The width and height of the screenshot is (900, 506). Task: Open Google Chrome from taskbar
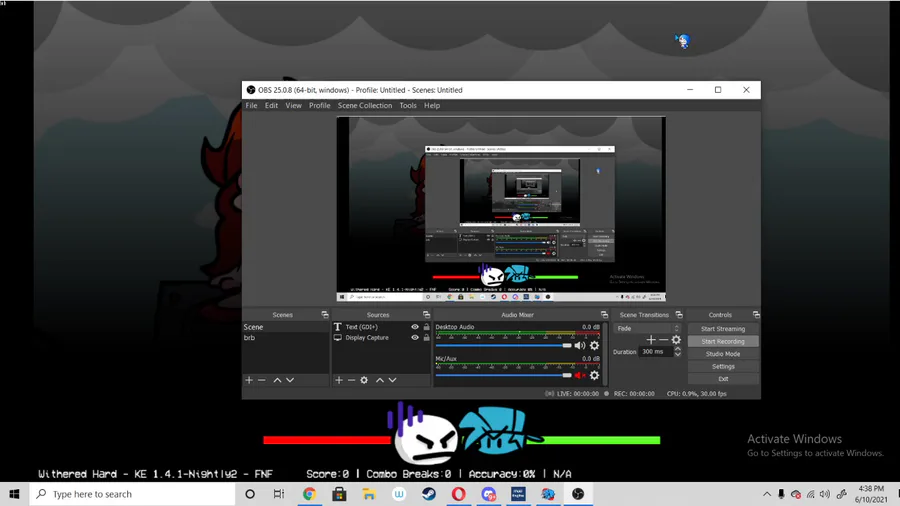[309, 494]
